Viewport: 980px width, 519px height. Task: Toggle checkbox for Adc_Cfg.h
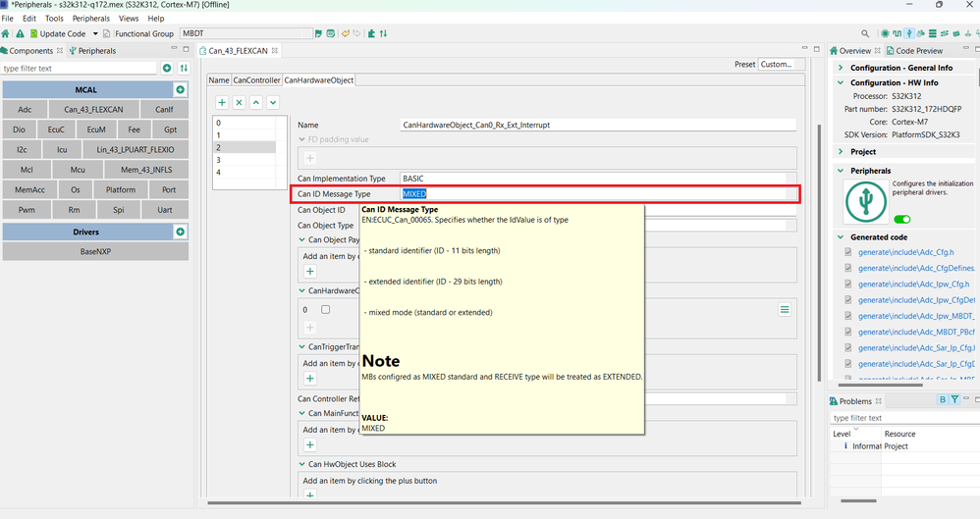pos(848,252)
